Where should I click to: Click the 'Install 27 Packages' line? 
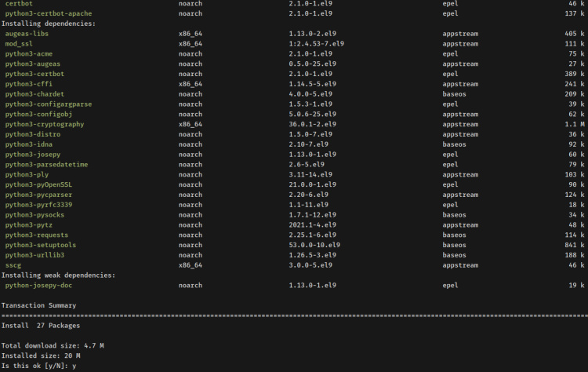tap(41, 325)
